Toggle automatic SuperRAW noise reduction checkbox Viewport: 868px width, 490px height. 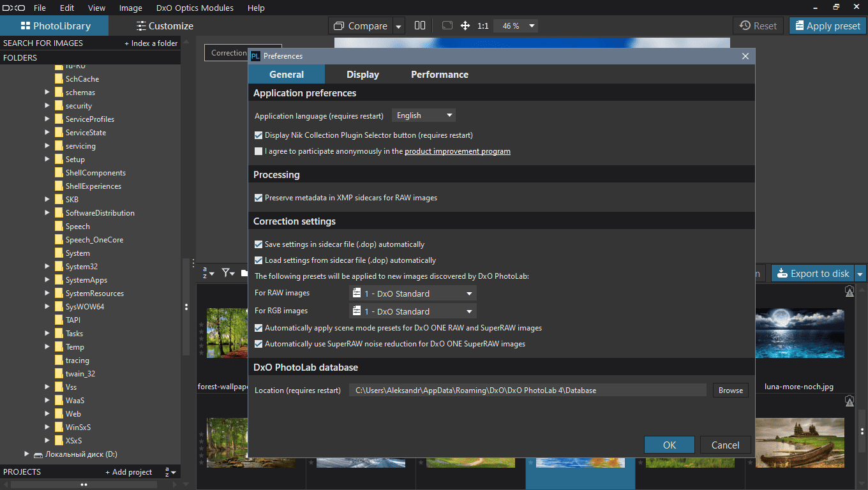[258, 344]
